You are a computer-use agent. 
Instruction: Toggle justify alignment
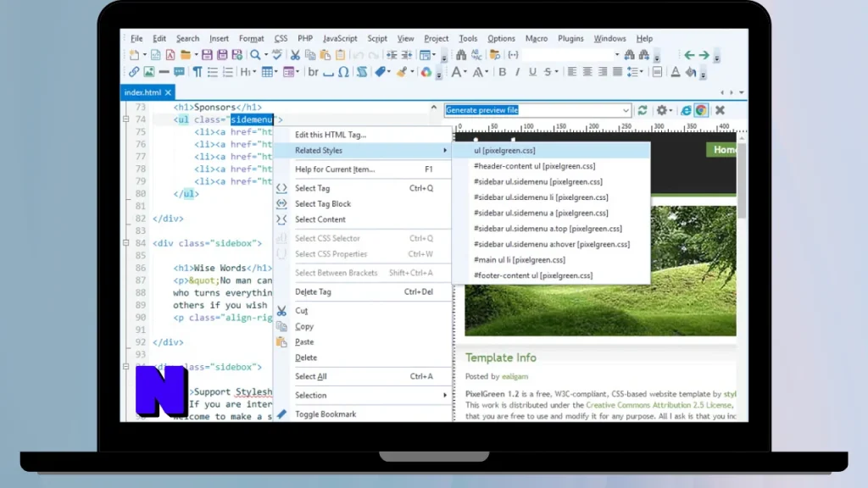point(617,72)
